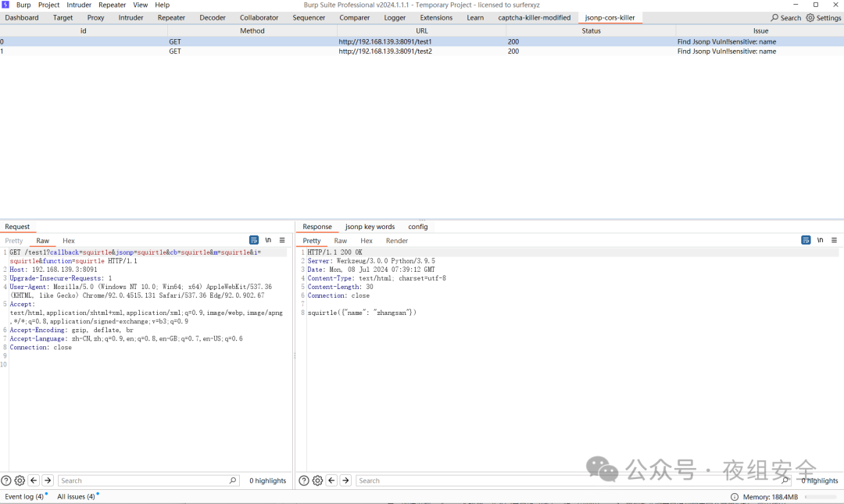Click the Burp Suite logo icon
This screenshot has width=844, height=504.
pyautogui.click(x=5, y=5)
